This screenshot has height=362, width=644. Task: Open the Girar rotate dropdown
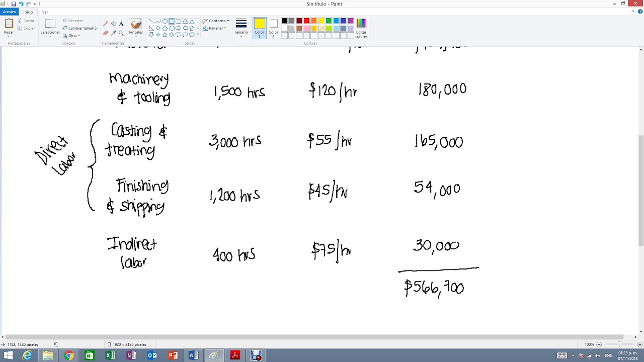(71, 36)
